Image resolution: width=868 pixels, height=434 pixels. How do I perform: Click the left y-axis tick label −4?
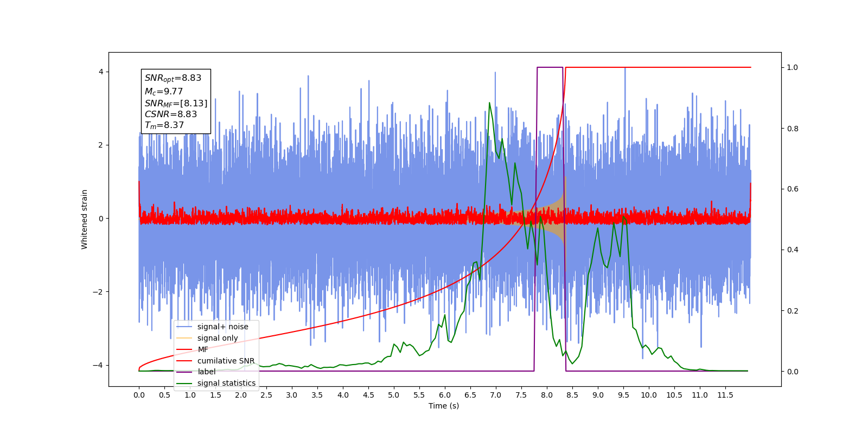click(x=98, y=365)
